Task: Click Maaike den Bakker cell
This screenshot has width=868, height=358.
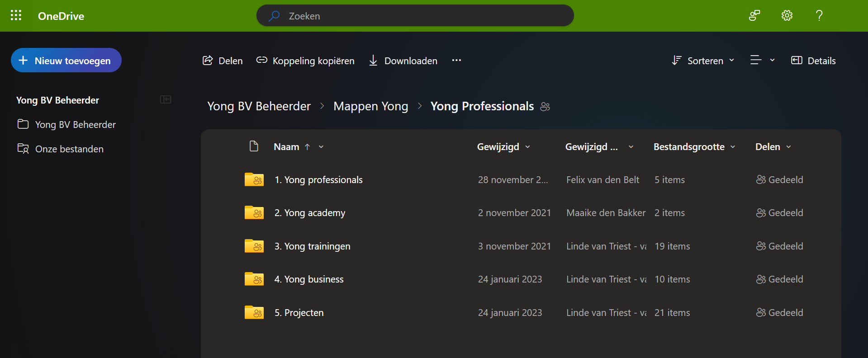Action: [606, 213]
